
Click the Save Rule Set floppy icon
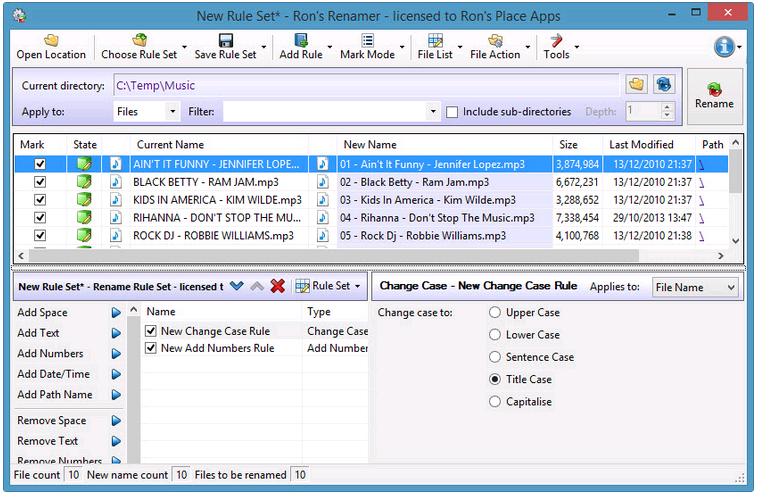[225, 41]
